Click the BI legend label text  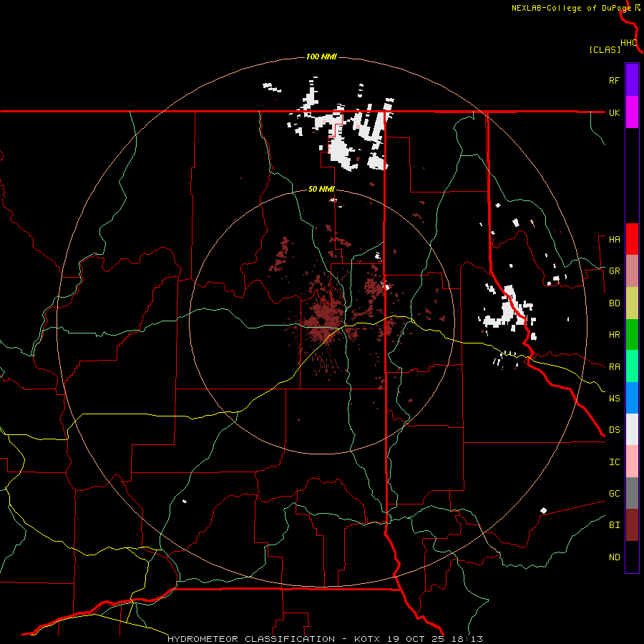614,525
